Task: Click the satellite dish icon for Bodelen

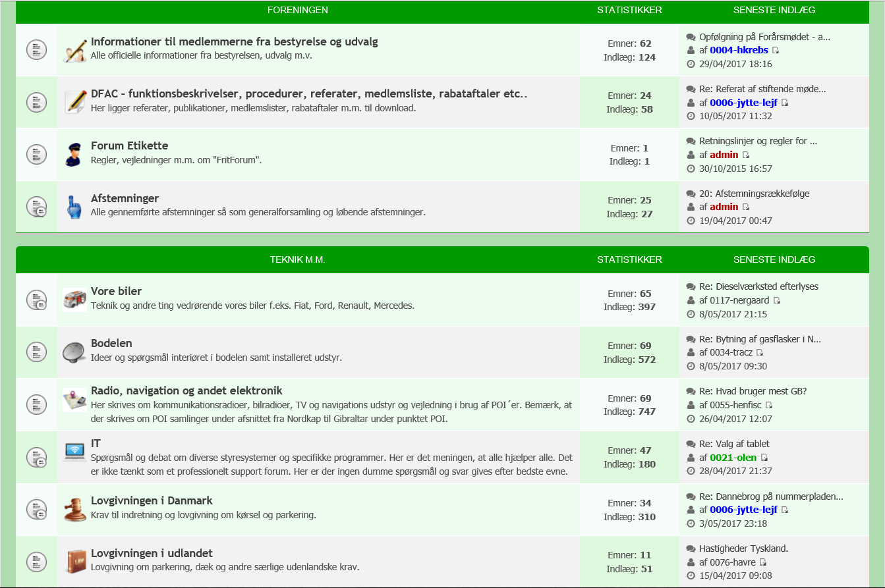Action: (75, 352)
